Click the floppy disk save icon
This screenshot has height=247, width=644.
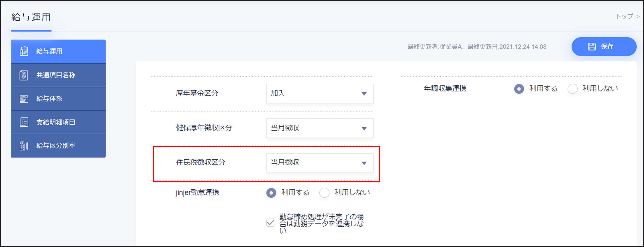pos(592,47)
